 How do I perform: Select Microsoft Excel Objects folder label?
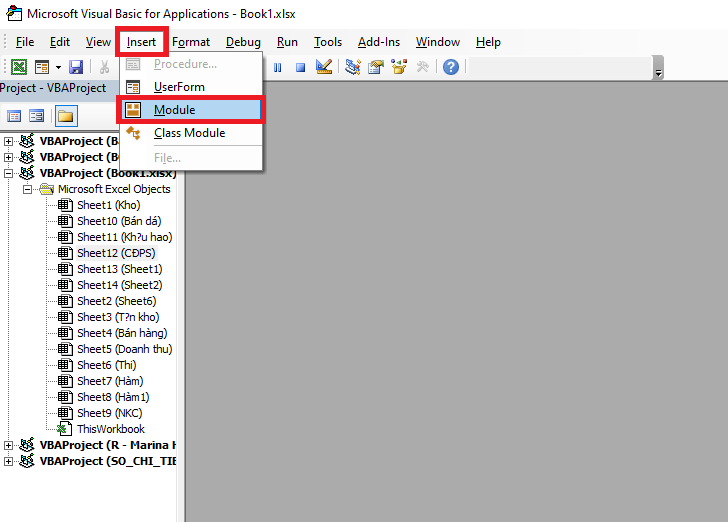tap(114, 189)
